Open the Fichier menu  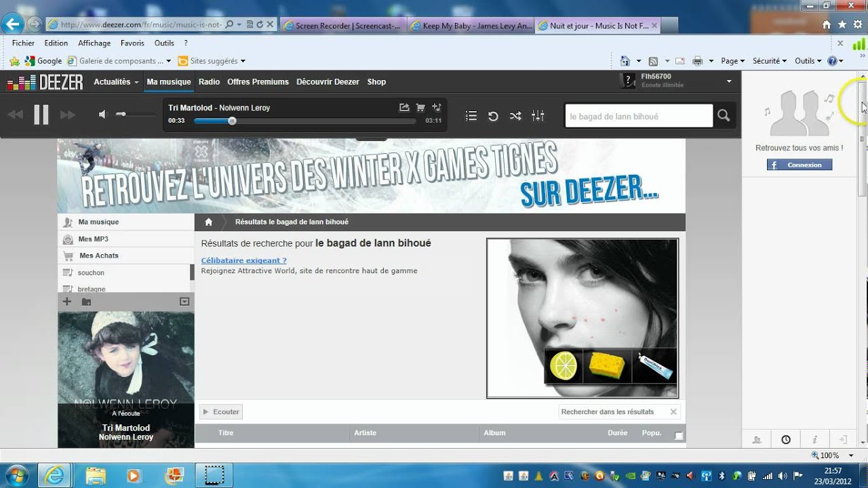click(x=23, y=43)
